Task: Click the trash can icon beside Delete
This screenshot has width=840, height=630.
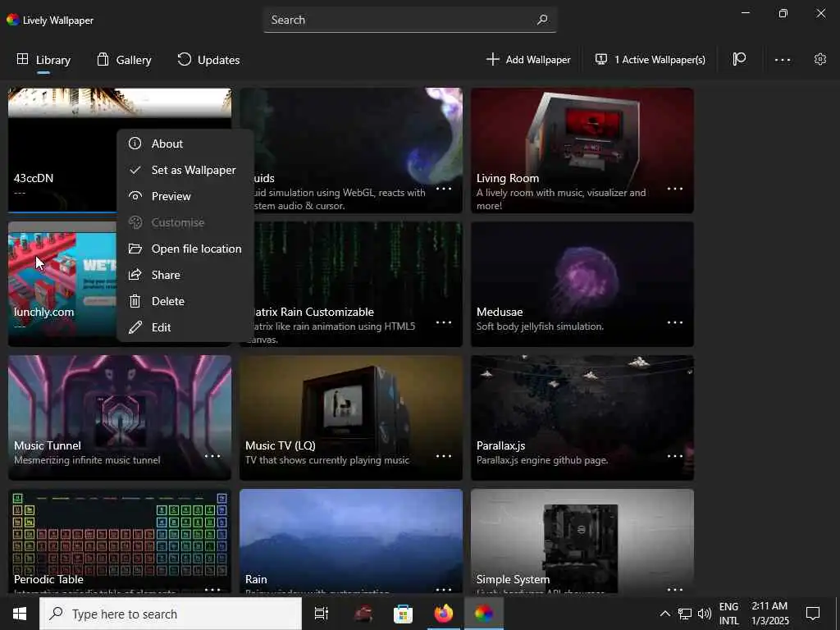Action: click(x=135, y=301)
